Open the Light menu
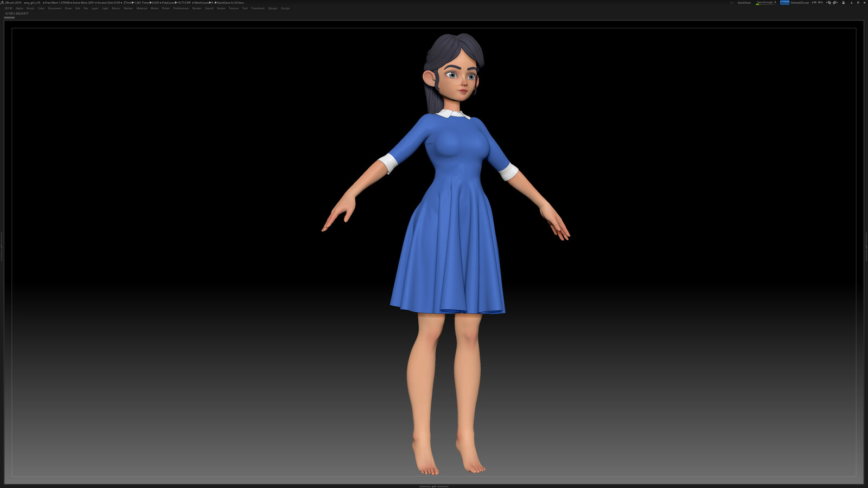Image resolution: width=868 pixels, height=488 pixels. tap(105, 8)
